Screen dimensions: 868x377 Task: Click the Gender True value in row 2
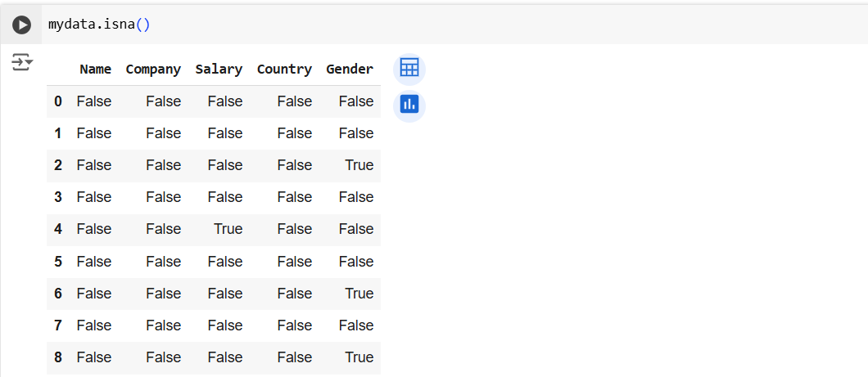[359, 165]
